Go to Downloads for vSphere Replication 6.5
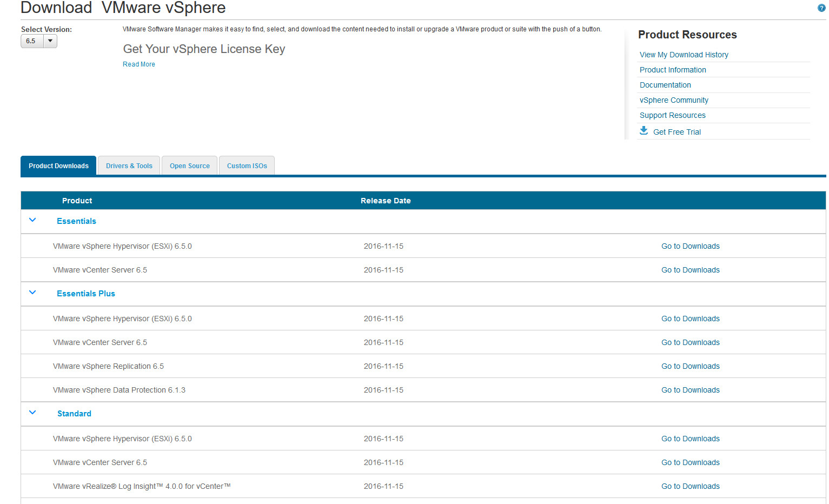 [691, 366]
